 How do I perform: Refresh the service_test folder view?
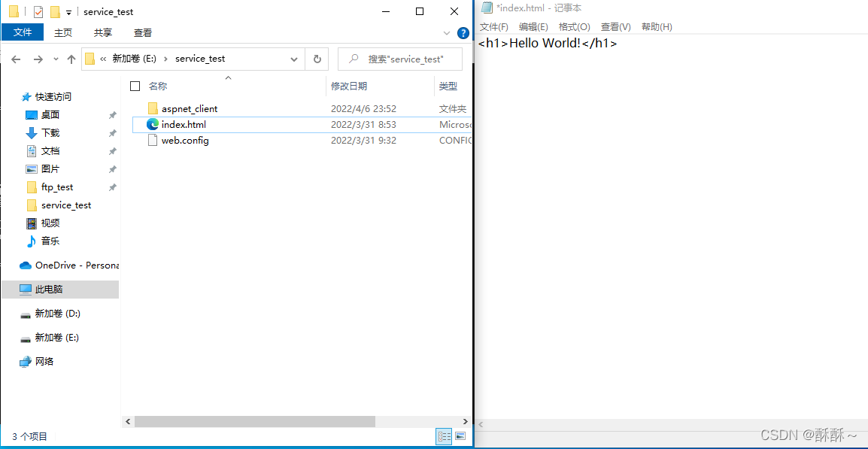pyautogui.click(x=317, y=59)
